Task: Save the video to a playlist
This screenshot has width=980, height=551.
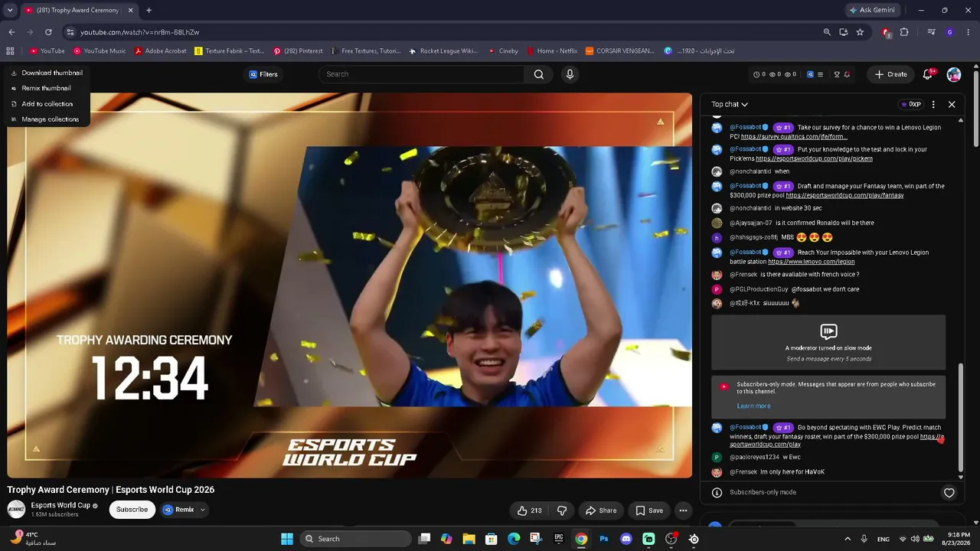Action: tap(649, 510)
